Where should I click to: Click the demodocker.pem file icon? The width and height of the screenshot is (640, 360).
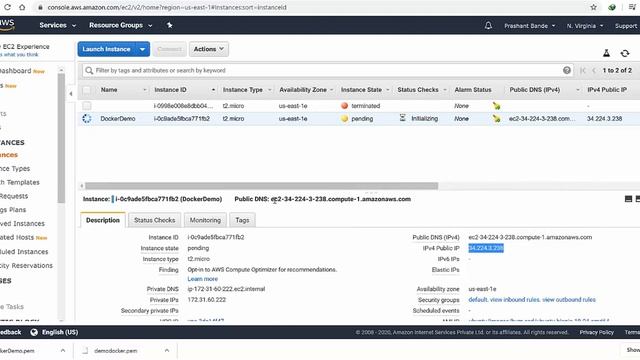85,351
